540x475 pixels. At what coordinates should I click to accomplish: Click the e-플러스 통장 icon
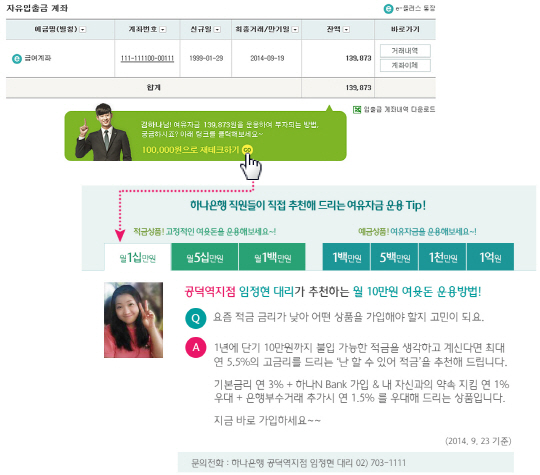(388, 9)
